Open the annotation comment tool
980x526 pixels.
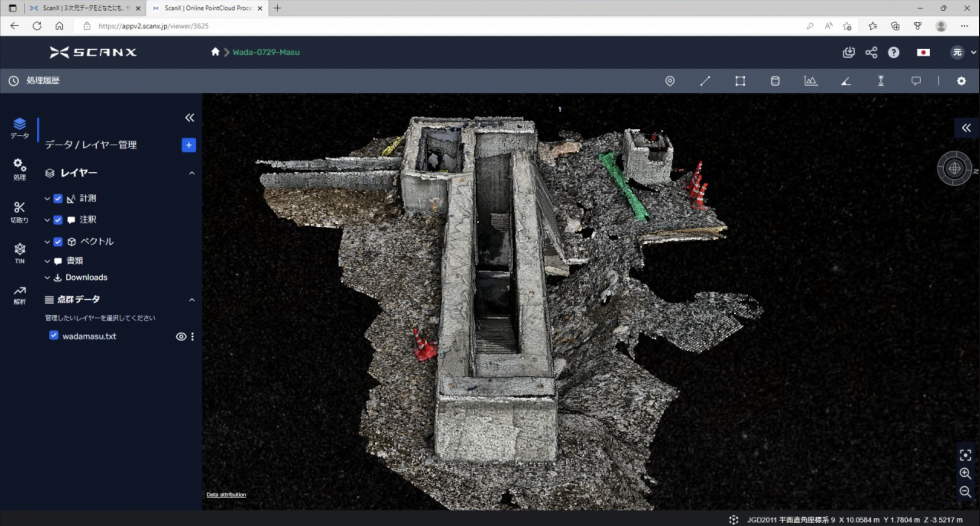click(x=916, y=81)
